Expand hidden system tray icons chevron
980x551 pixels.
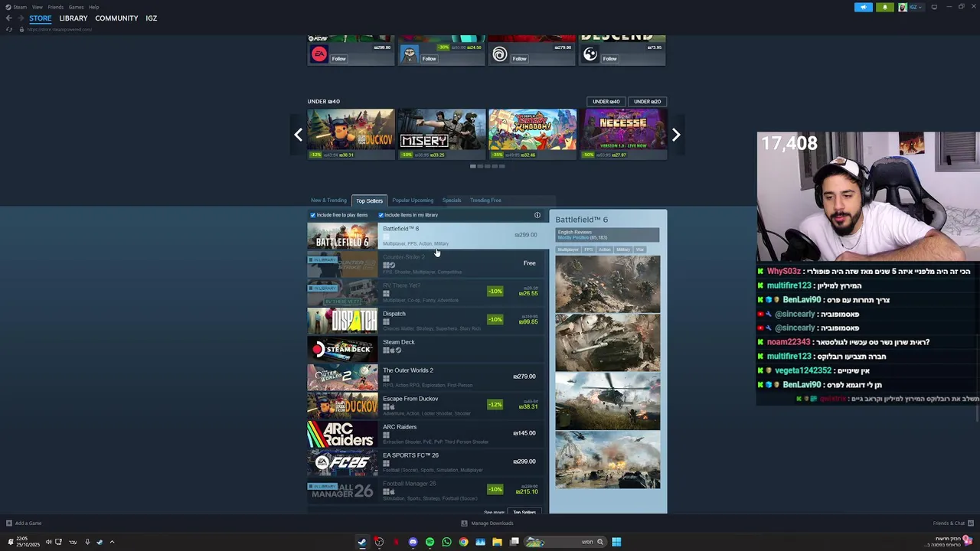[x=112, y=542]
